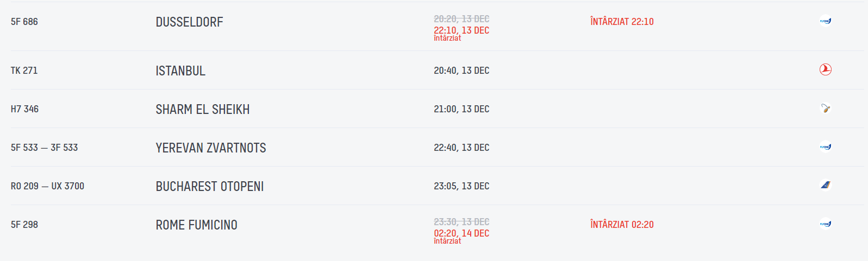Click the FlyOne logo in the Yerevan row
Viewport: 868px width, 261px height.
point(825,147)
